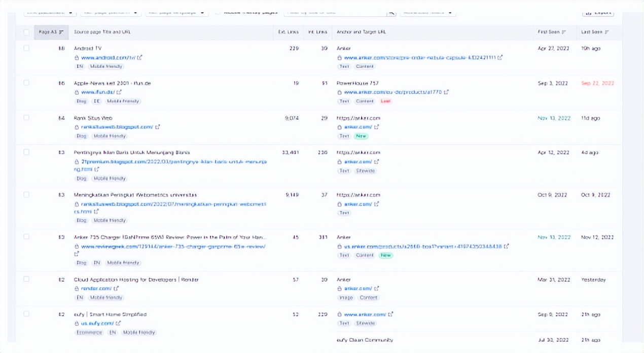644x353 pixels.
Task: Click sort icon on Last Seen column
Action: pos(607,32)
